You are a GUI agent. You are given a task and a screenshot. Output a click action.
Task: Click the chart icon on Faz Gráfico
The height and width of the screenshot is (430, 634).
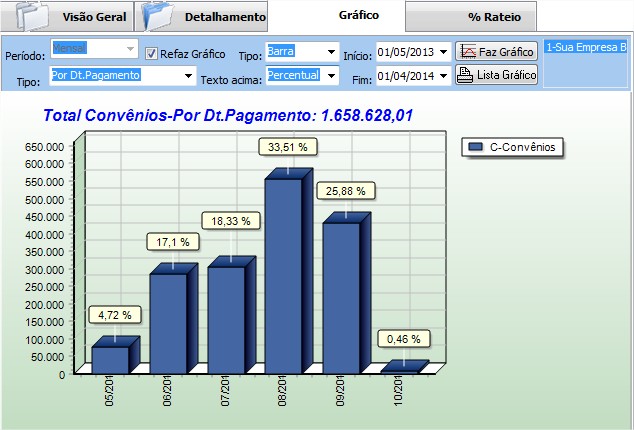[466, 51]
